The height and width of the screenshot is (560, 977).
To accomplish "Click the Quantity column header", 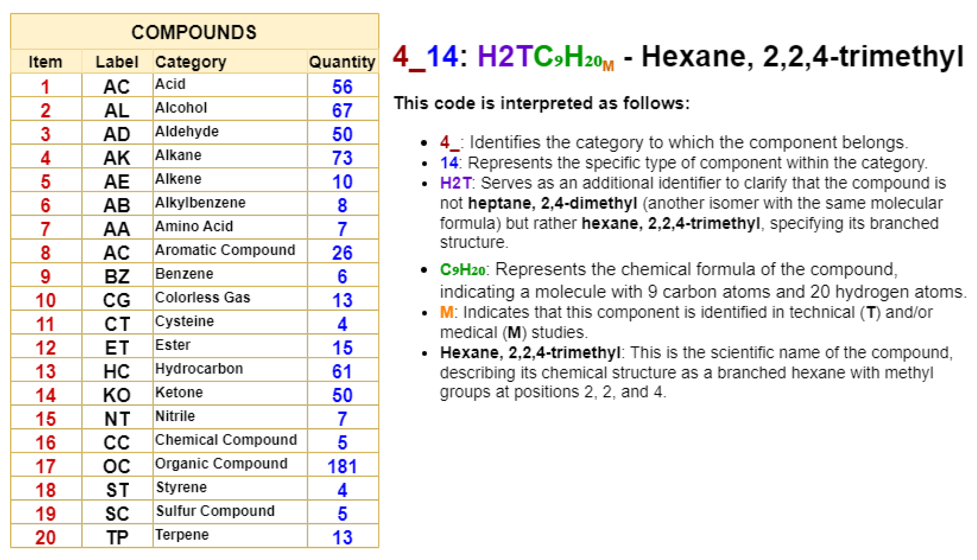I will tap(342, 62).
